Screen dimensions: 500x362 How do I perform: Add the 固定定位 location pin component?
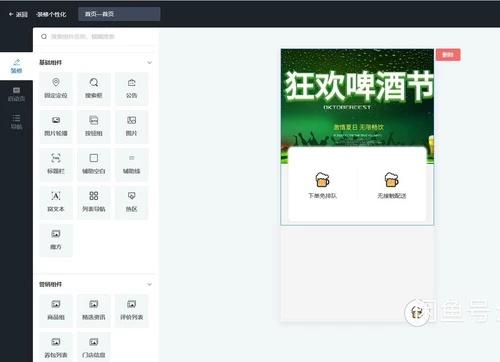click(x=56, y=89)
